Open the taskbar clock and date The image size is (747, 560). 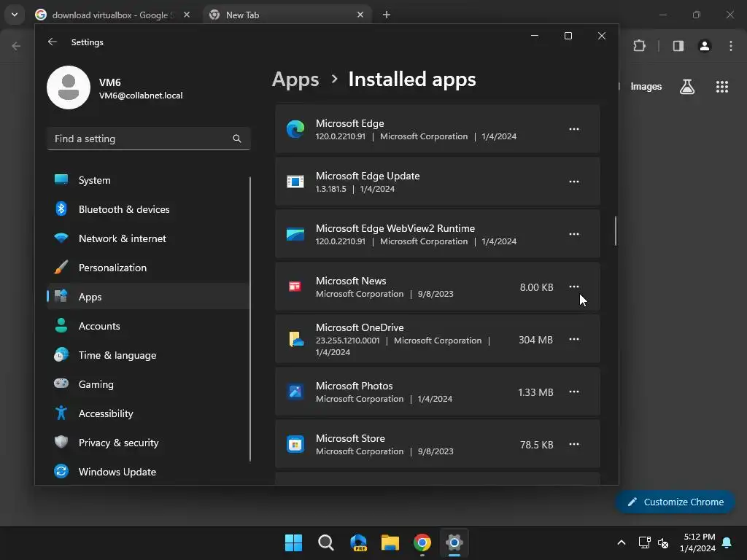(698, 542)
